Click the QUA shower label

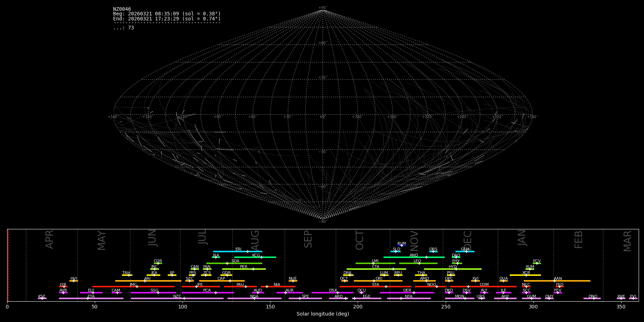[x=504, y=279]
